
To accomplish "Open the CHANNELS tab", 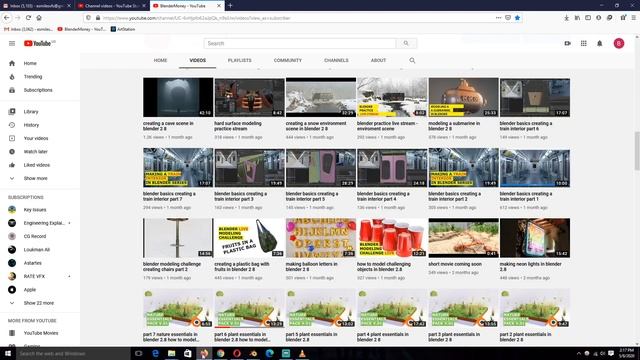I will [336, 60].
